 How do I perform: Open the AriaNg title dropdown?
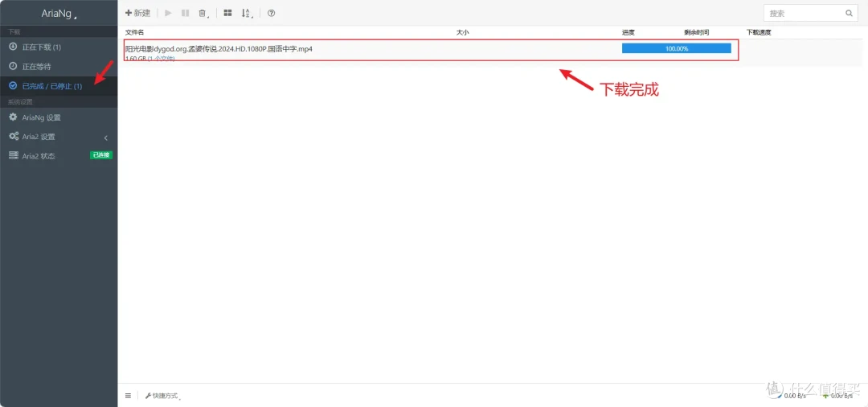coord(59,14)
